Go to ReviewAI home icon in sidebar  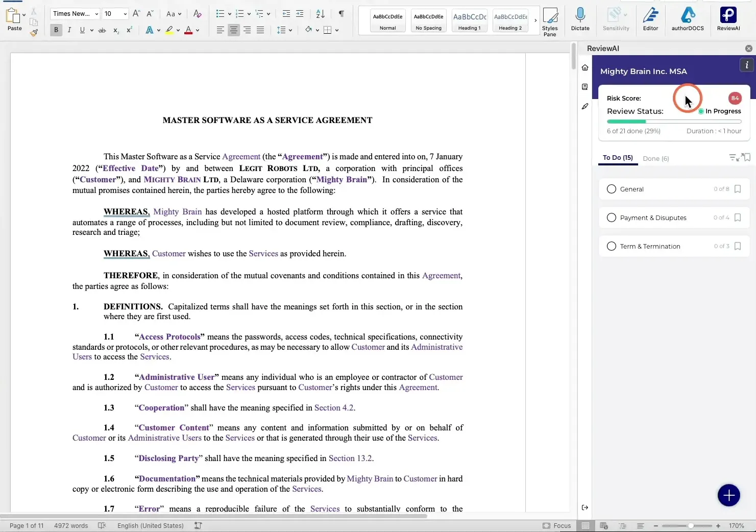[585, 67]
